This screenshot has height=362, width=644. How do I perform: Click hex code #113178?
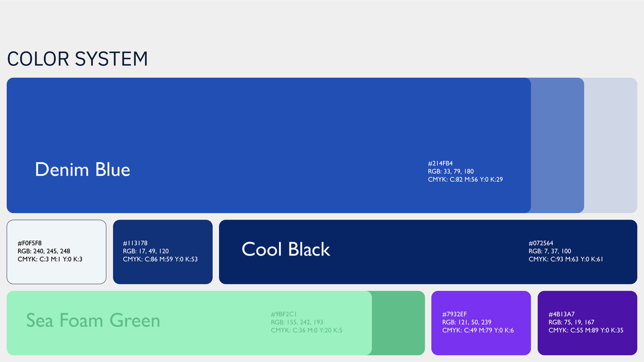click(x=135, y=244)
